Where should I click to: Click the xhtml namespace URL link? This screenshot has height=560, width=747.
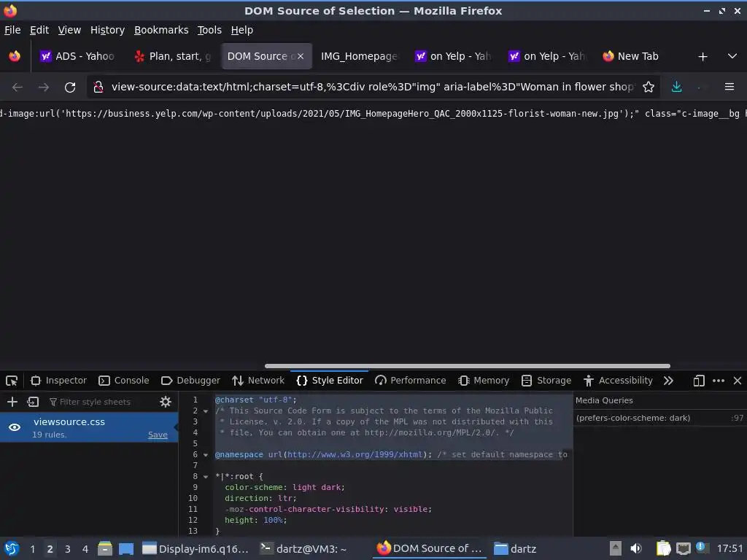coord(355,455)
